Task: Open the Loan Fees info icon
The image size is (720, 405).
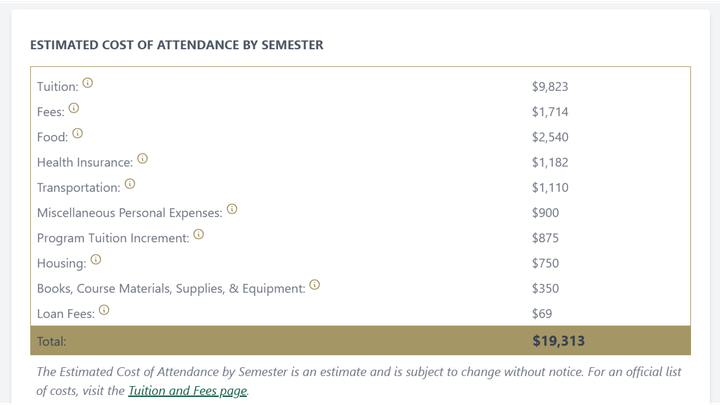Action: point(104,310)
